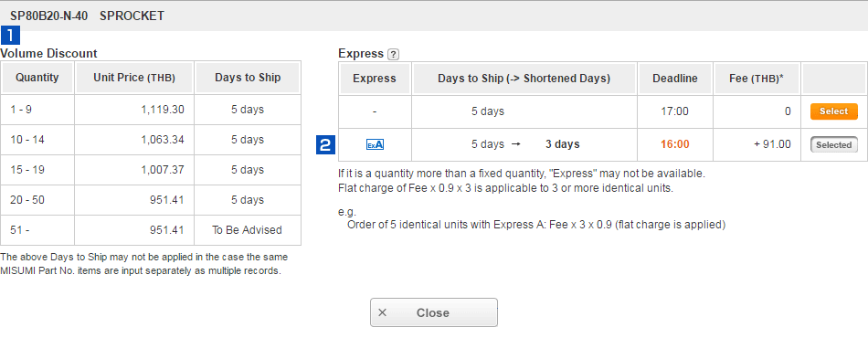This screenshot has width=868, height=338.
Task: Select the standard 5 days shipping option
Action: tap(833, 111)
